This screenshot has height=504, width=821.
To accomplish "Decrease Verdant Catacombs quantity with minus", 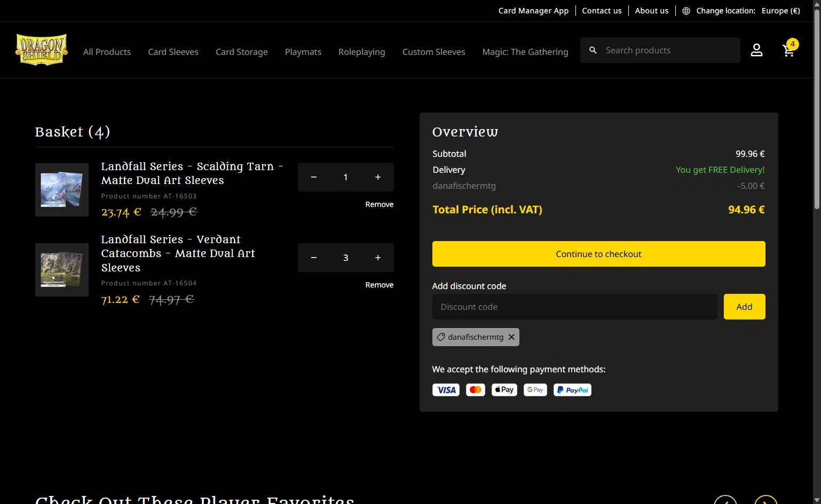I will tap(314, 258).
